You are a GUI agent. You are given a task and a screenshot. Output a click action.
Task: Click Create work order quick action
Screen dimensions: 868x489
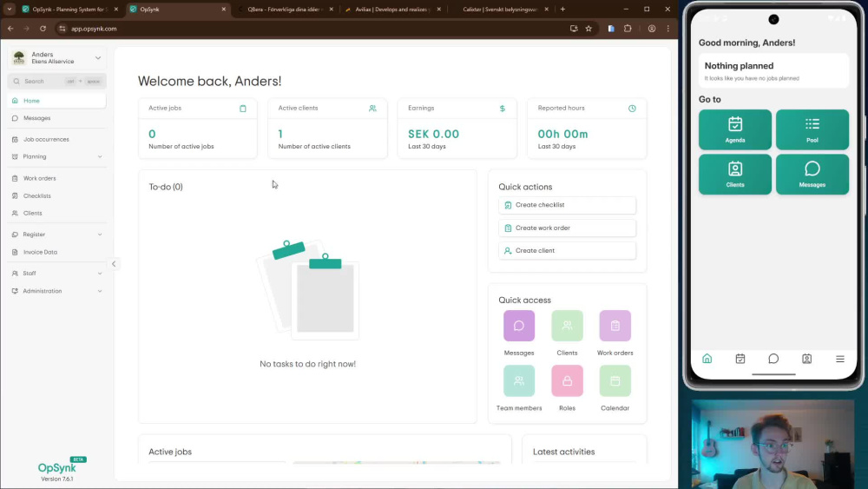pyautogui.click(x=567, y=228)
